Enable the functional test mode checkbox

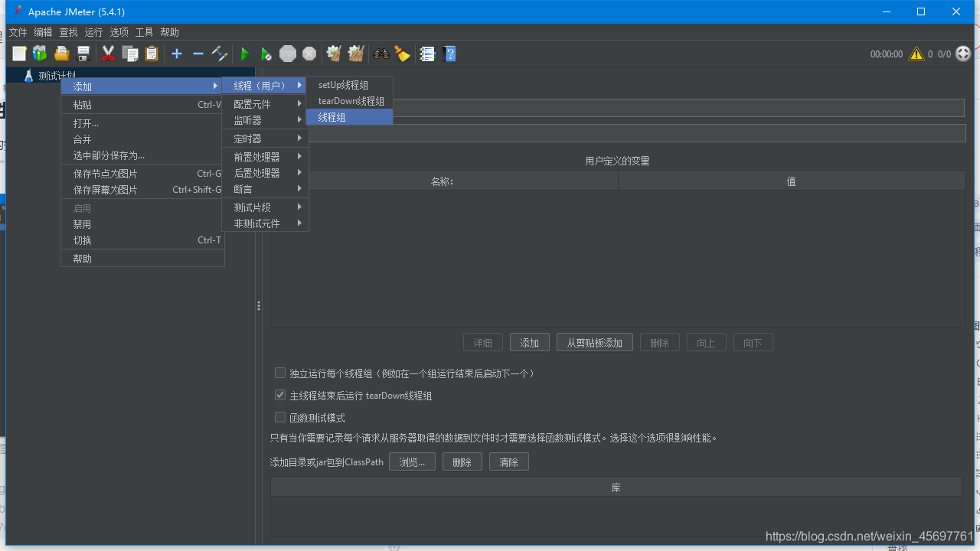(x=280, y=418)
